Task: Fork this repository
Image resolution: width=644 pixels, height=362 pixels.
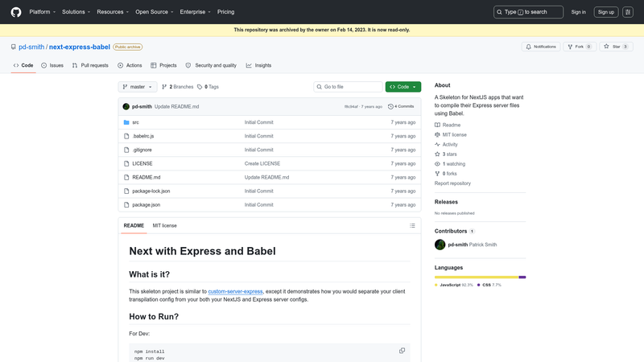Action: (579, 47)
